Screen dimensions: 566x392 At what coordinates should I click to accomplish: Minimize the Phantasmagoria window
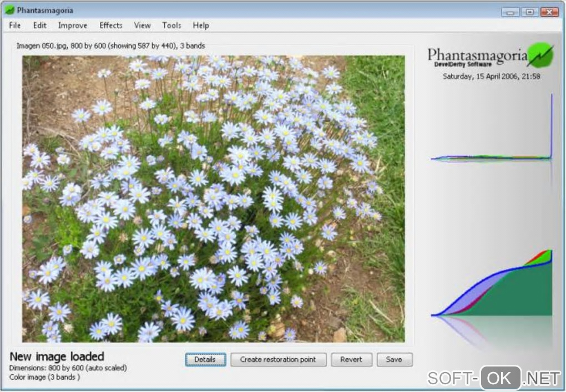tap(510, 12)
